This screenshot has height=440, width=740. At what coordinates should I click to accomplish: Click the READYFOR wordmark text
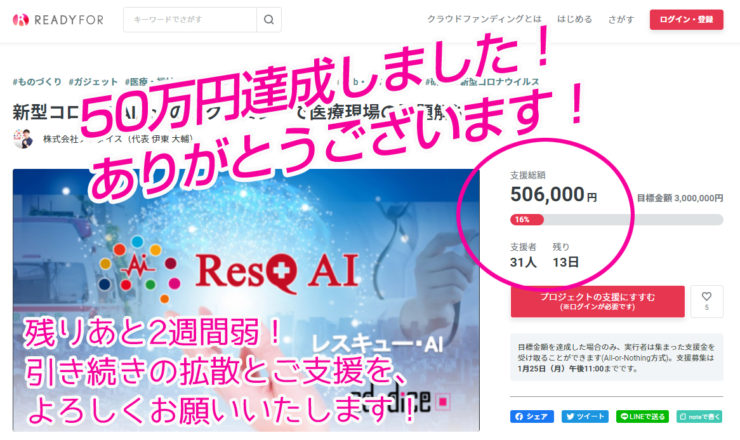(69, 20)
